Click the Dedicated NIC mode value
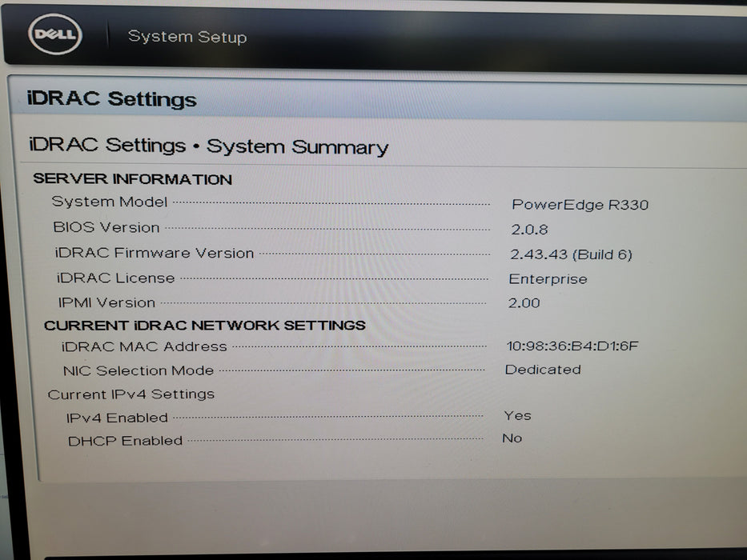 (543, 369)
